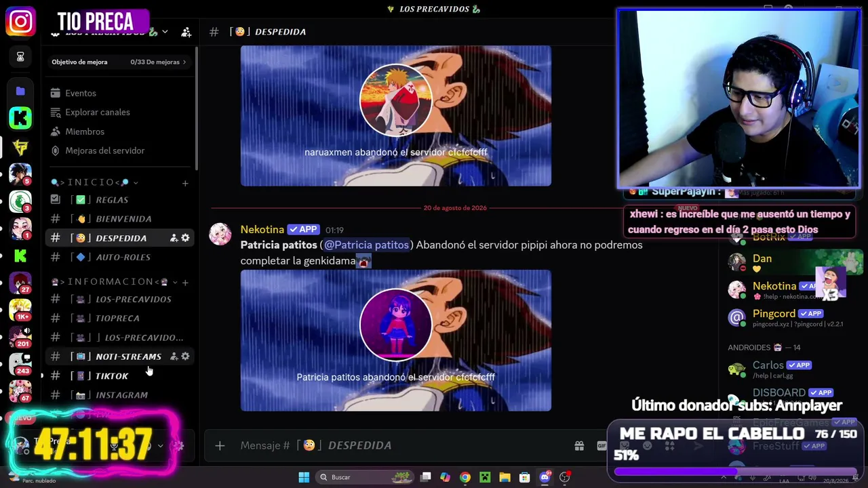868x488 pixels.
Task: Create a channel in the INFORMACION category
Action: coord(185,282)
